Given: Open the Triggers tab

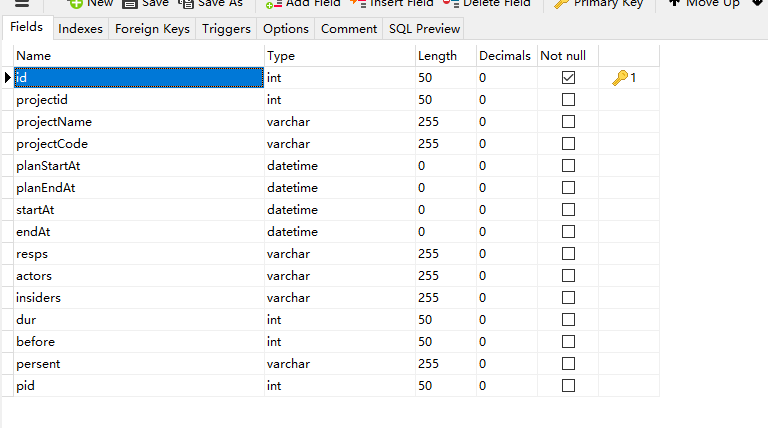Looking at the screenshot, I should [226, 29].
